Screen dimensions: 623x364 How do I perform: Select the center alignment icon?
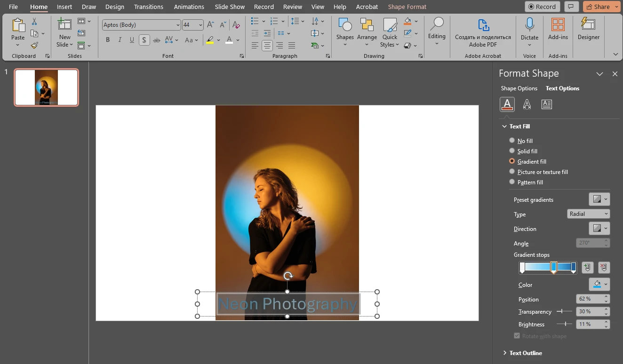[x=267, y=45]
